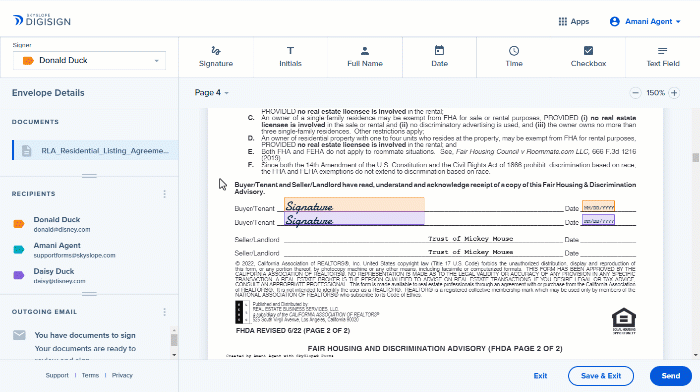700x392 pixels.
Task: Click the orange tag icon beside Donald Duck
Action: click(x=19, y=224)
